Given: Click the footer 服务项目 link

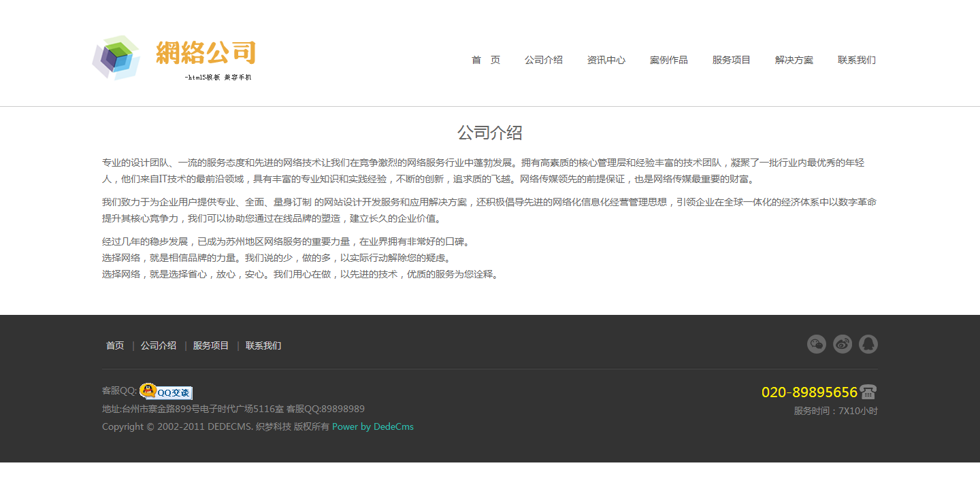Looking at the screenshot, I should point(211,345).
